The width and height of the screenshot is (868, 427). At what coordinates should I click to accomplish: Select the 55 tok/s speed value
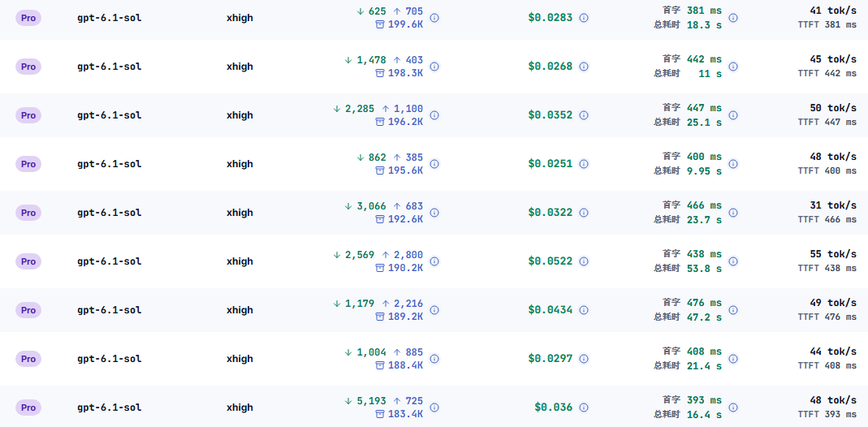pos(833,254)
